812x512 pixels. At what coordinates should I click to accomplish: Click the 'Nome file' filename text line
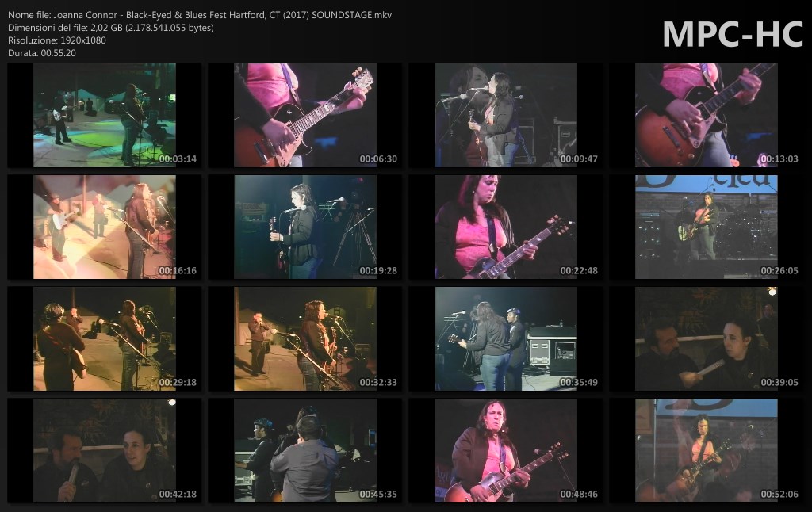pos(199,15)
